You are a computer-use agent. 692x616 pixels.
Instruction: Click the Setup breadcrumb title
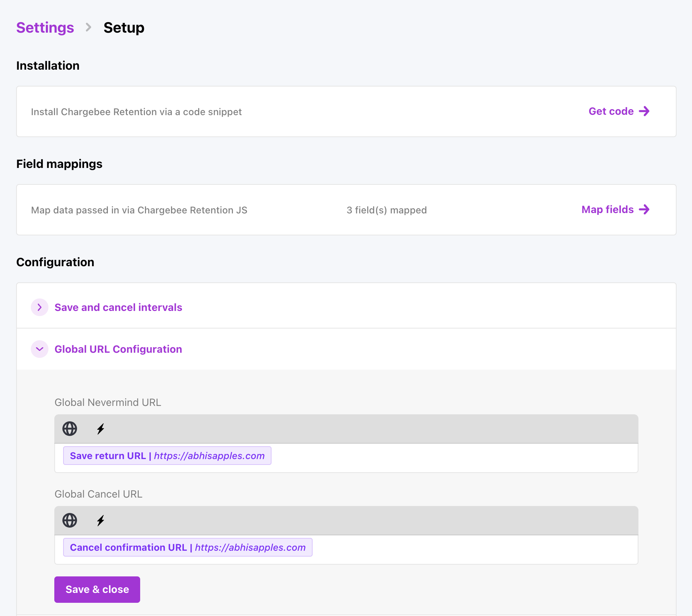(124, 28)
